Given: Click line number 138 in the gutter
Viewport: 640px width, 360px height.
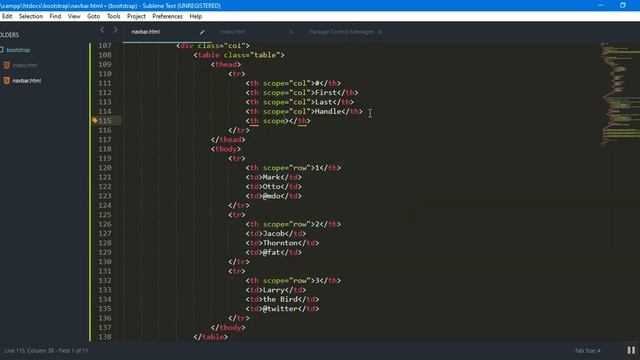Looking at the screenshot, I should coord(105,337).
